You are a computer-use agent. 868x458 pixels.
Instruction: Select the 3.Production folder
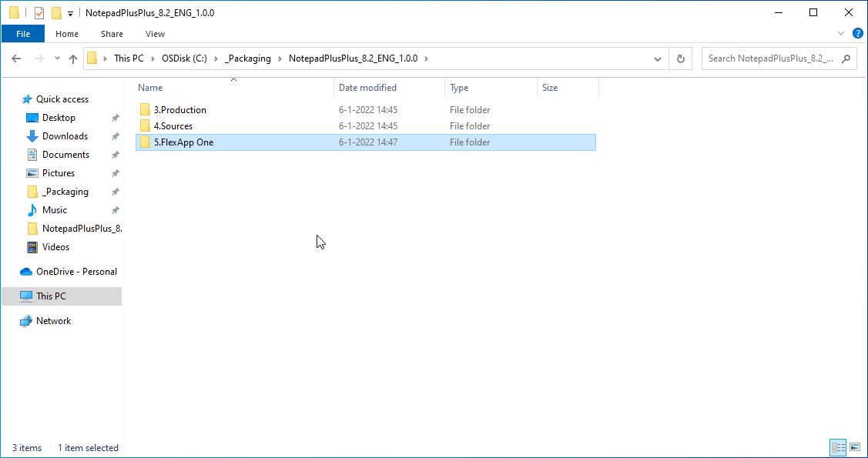tap(179, 110)
